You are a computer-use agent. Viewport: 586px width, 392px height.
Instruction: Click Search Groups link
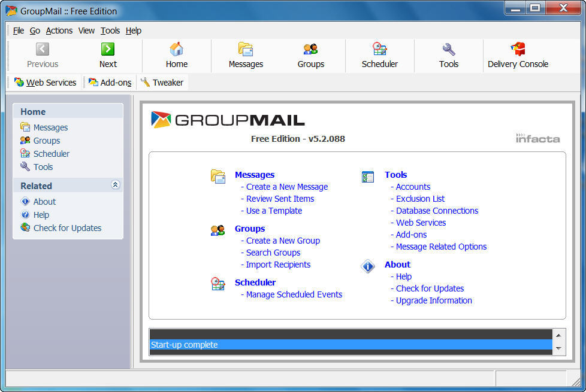point(273,253)
